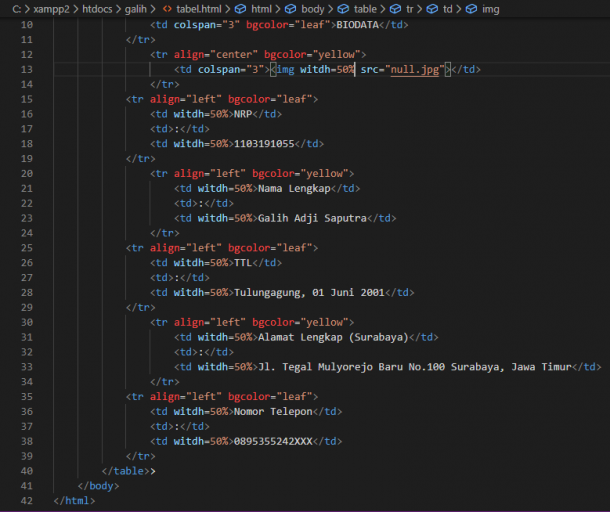Select tabel.html in the breadcrumb
The image size is (610, 512).
pos(198,9)
